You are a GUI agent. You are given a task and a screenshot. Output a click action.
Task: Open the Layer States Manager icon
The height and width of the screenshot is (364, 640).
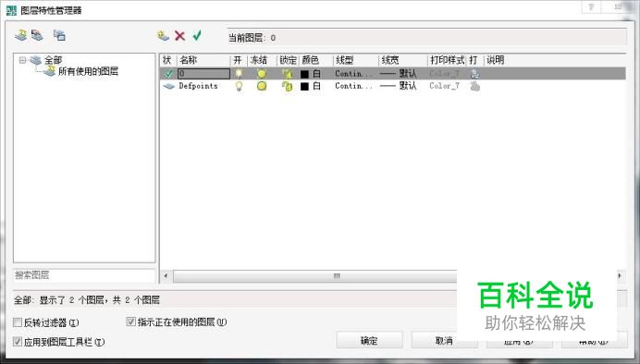(59, 35)
